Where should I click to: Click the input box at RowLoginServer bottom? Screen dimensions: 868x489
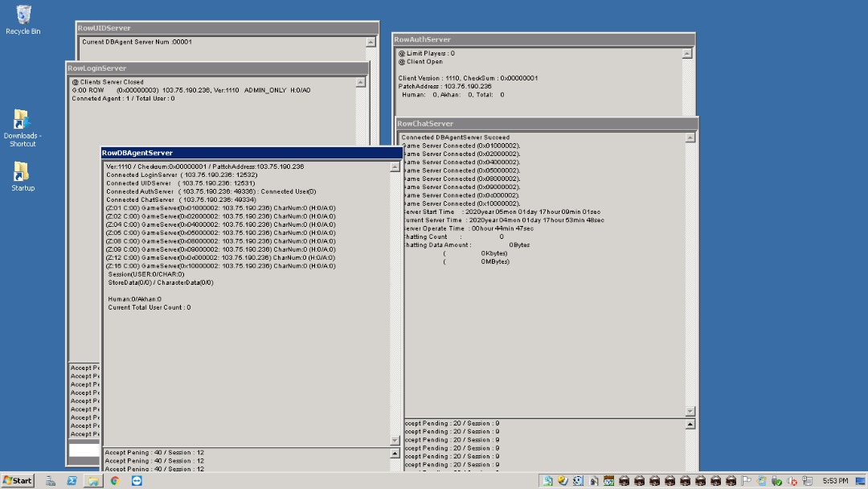(x=84, y=450)
